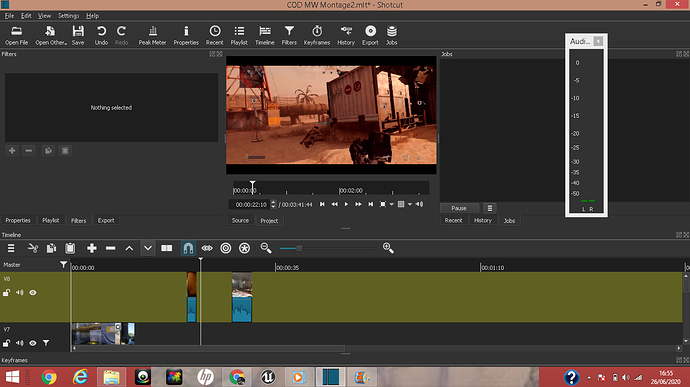Open Properties from the main toolbar

186,35
